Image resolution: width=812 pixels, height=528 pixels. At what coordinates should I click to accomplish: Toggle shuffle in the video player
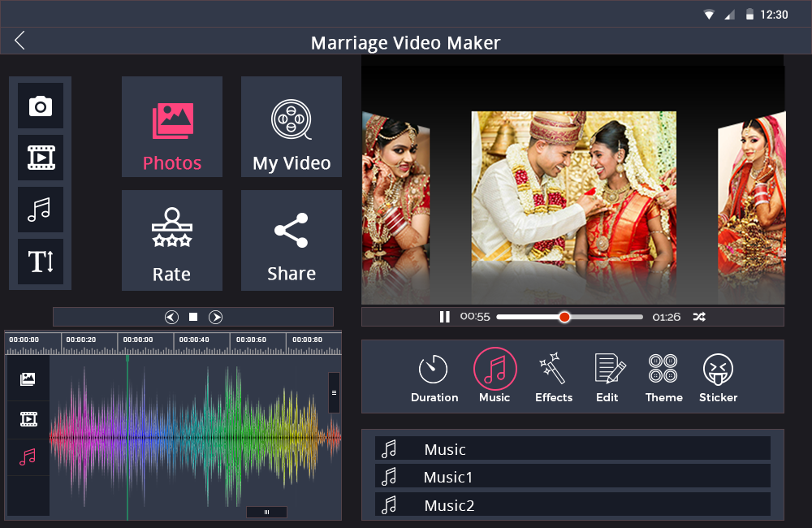coord(699,317)
